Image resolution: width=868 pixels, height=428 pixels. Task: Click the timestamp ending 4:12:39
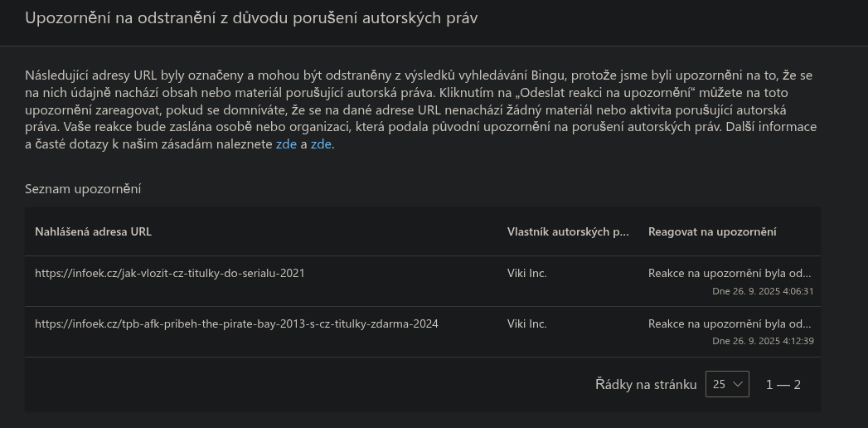[763, 341]
